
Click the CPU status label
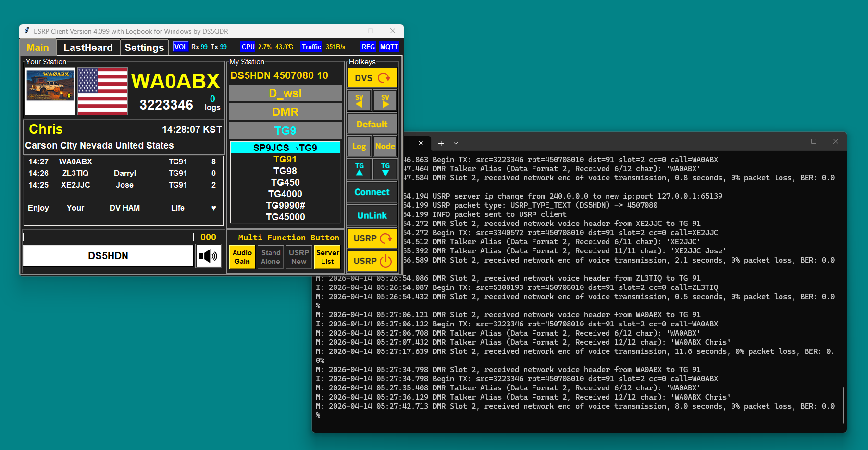[x=248, y=47]
